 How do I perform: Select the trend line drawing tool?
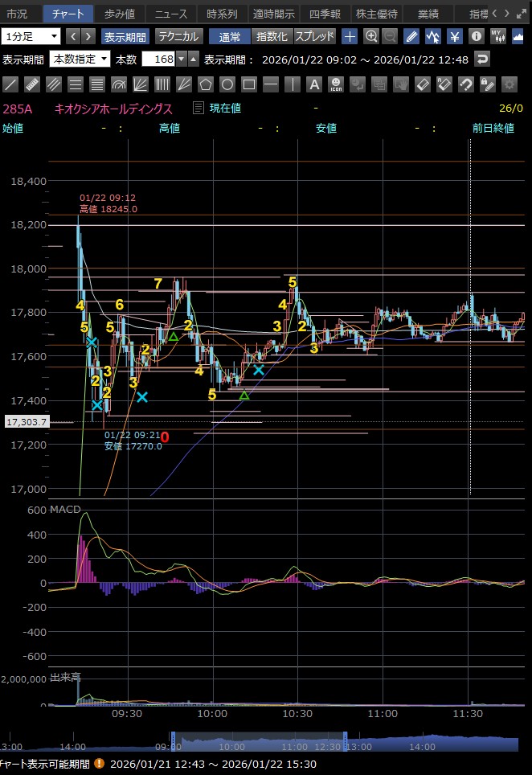click(11, 84)
